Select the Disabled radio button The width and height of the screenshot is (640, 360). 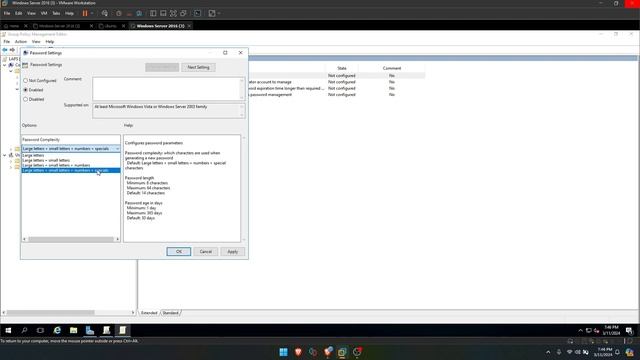click(25, 99)
